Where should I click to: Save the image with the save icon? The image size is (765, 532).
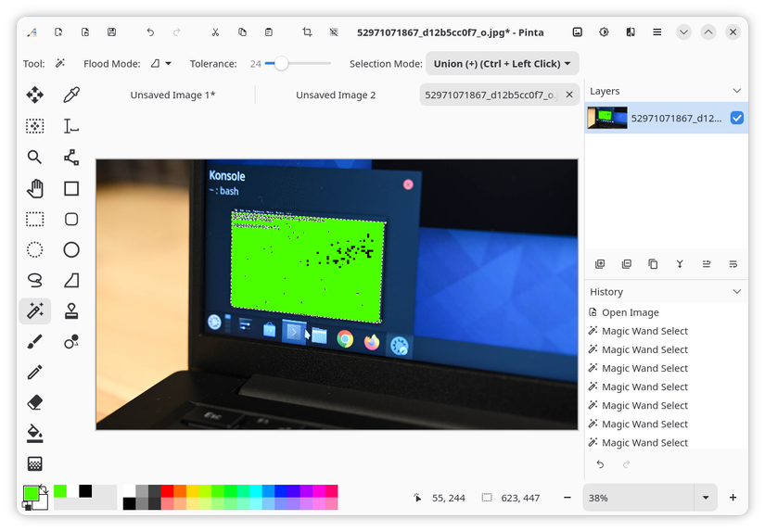pyautogui.click(x=111, y=32)
